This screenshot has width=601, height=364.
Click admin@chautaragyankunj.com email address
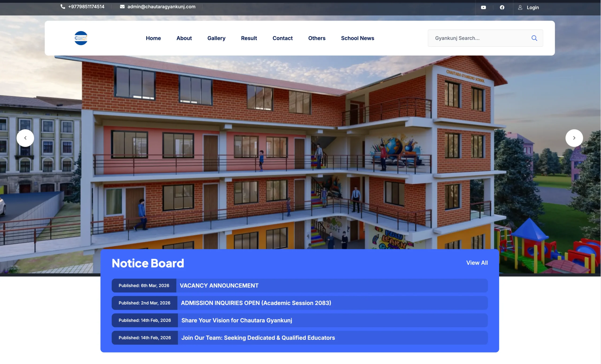point(161,7)
